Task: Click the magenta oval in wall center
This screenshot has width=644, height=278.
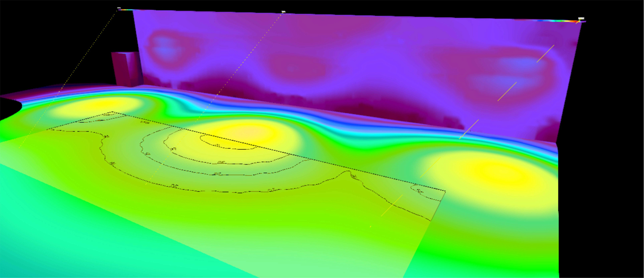Action: click(x=293, y=68)
